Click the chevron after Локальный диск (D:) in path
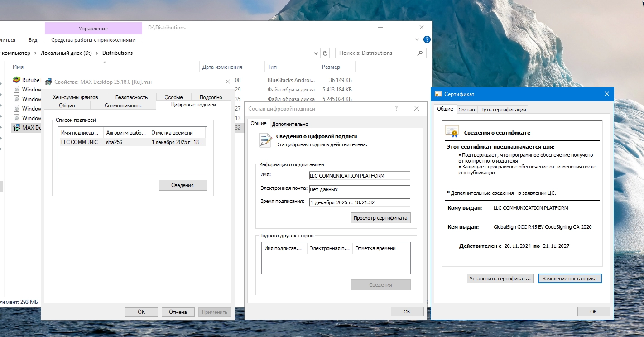Screen dimensions: 644x337 tap(97, 53)
